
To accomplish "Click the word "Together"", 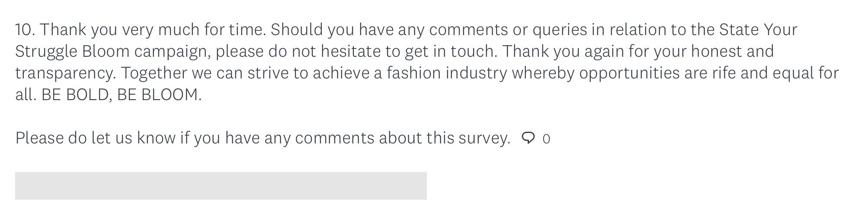I will (x=154, y=73).
